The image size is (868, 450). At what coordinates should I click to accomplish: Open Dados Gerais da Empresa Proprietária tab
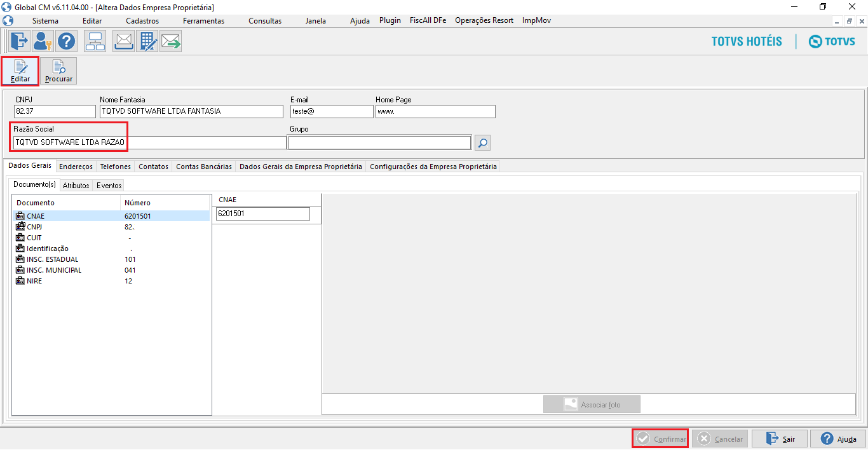(301, 167)
